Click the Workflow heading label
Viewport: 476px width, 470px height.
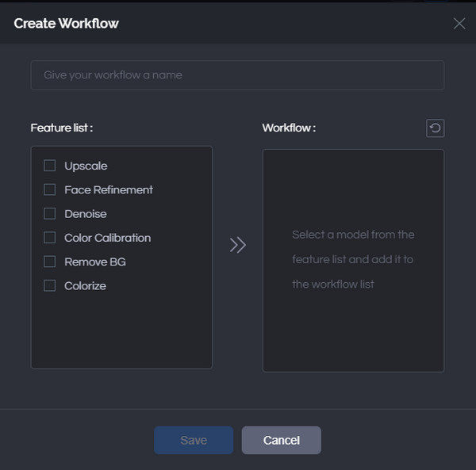click(x=289, y=128)
